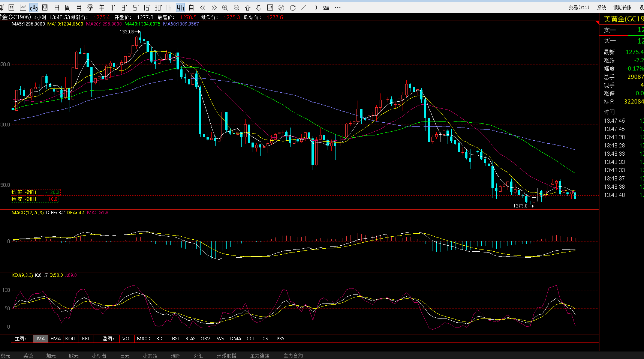Show BIAS sub-chart indicator
Viewport: 644px width, 359px height.
(x=190, y=339)
